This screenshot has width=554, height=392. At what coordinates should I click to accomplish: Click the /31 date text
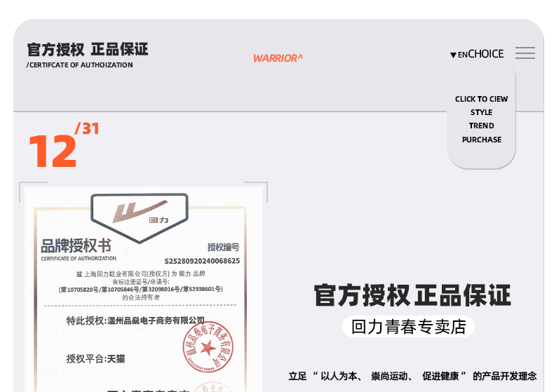pyautogui.click(x=87, y=128)
